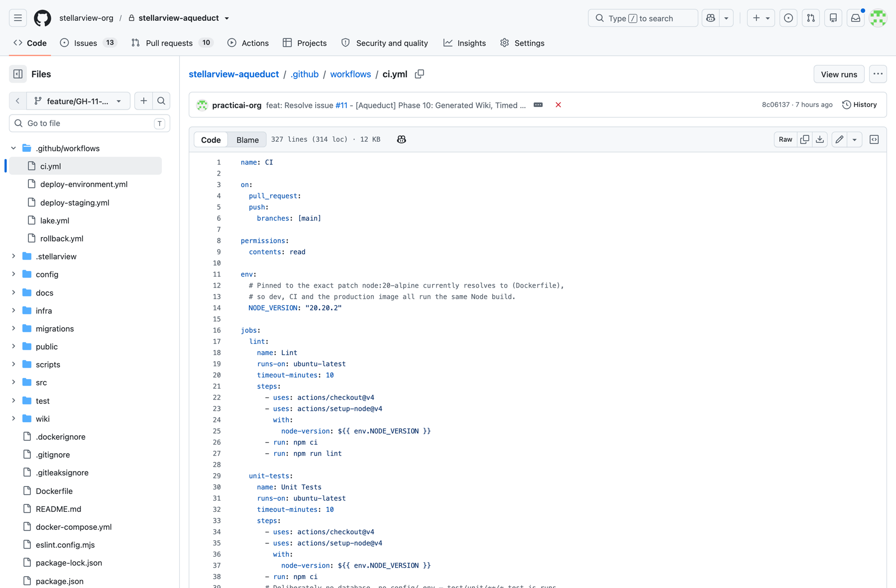
Task: Copy raw file contents
Action: click(804, 139)
